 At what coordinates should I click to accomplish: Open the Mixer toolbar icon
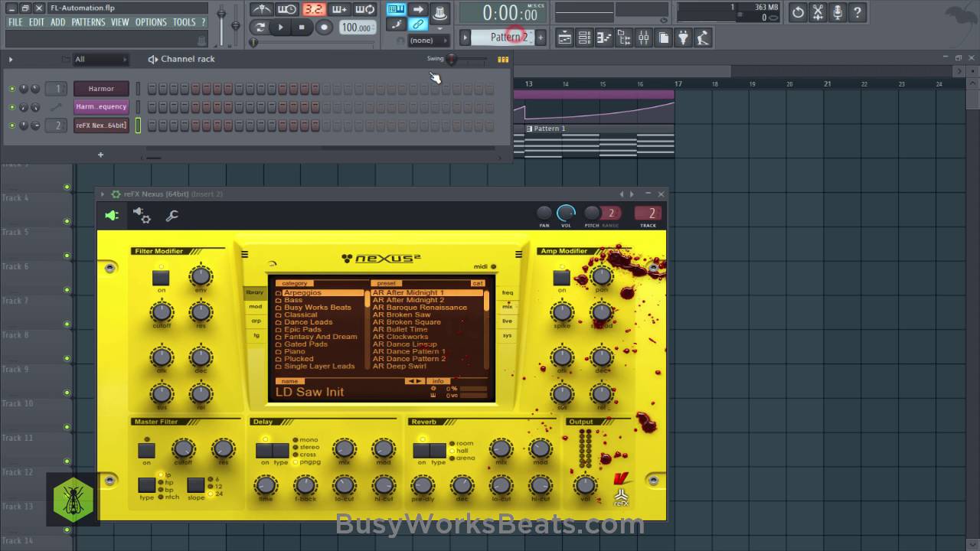pyautogui.click(x=644, y=37)
